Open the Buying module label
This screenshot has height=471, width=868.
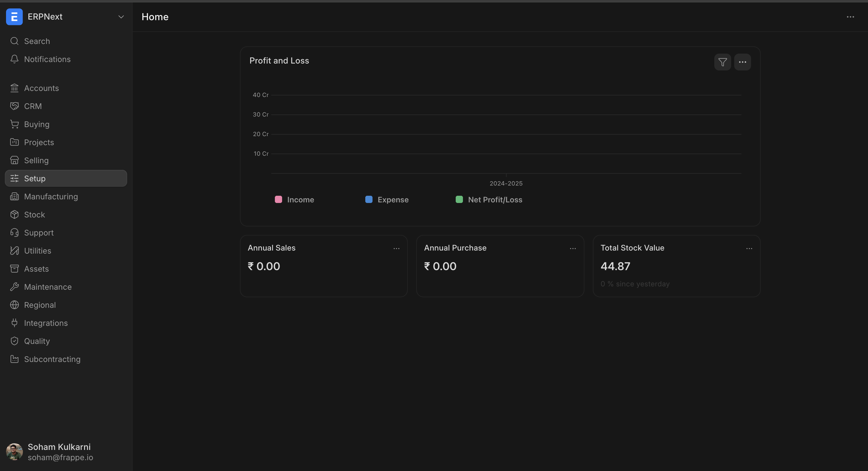point(37,124)
